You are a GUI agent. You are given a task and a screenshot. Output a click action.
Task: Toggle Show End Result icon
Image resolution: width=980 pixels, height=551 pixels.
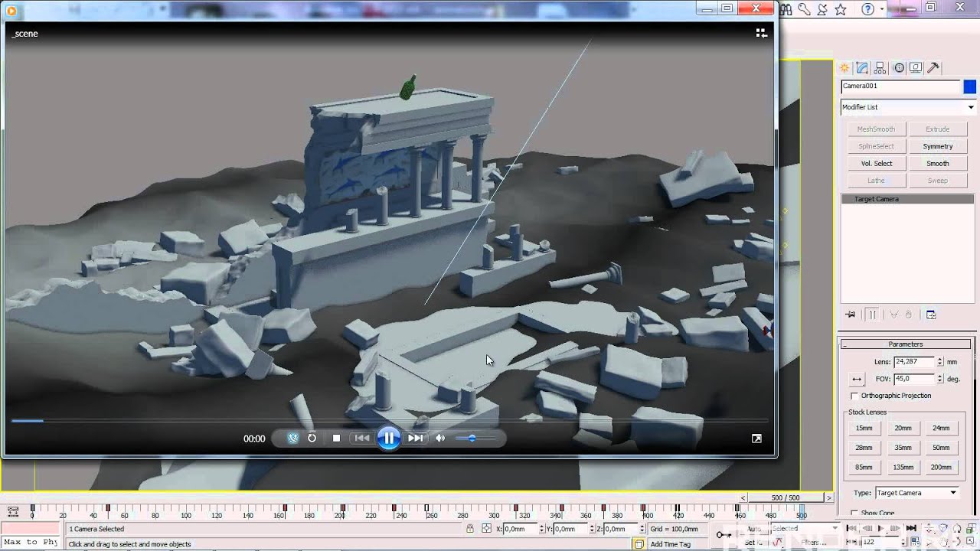[872, 315]
